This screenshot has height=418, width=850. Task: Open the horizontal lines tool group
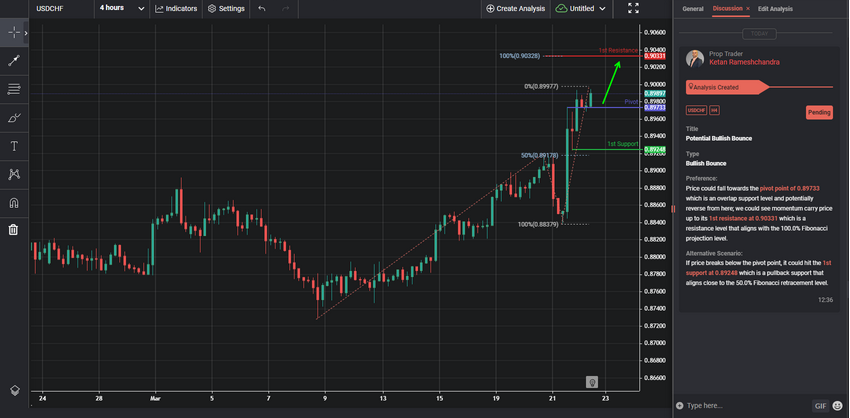[14, 89]
